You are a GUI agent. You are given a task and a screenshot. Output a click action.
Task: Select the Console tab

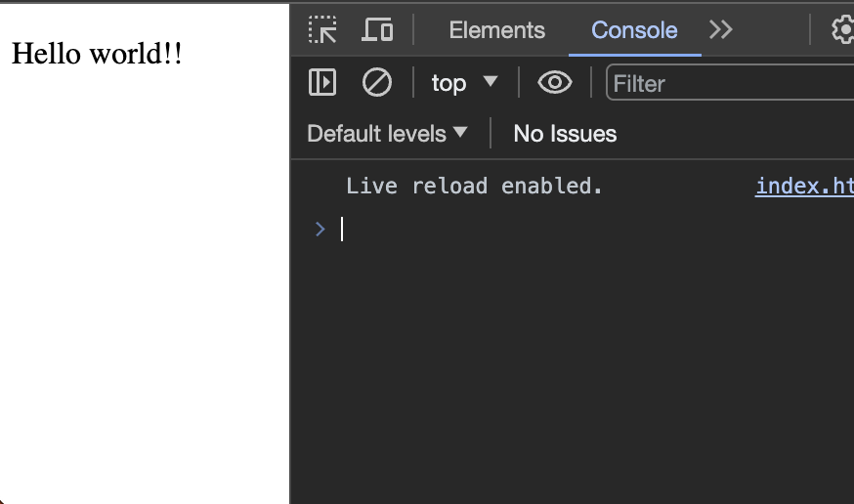click(x=634, y=30)
